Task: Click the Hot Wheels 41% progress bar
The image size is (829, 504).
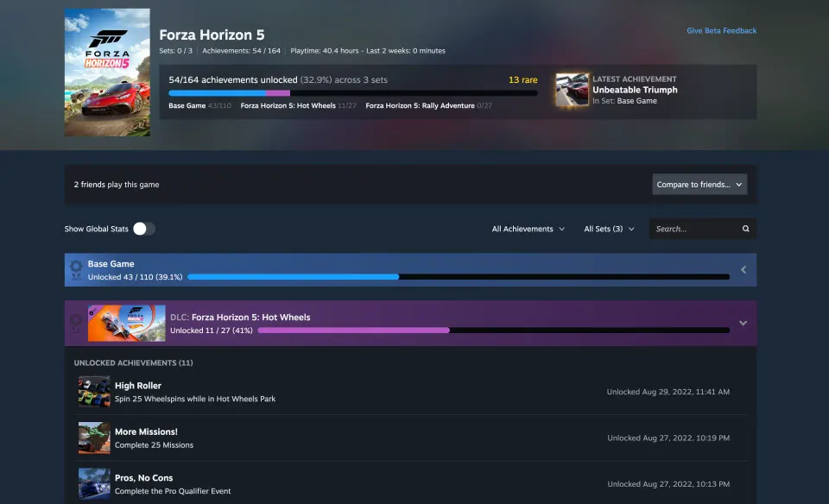Action: (x=494, y=331)
